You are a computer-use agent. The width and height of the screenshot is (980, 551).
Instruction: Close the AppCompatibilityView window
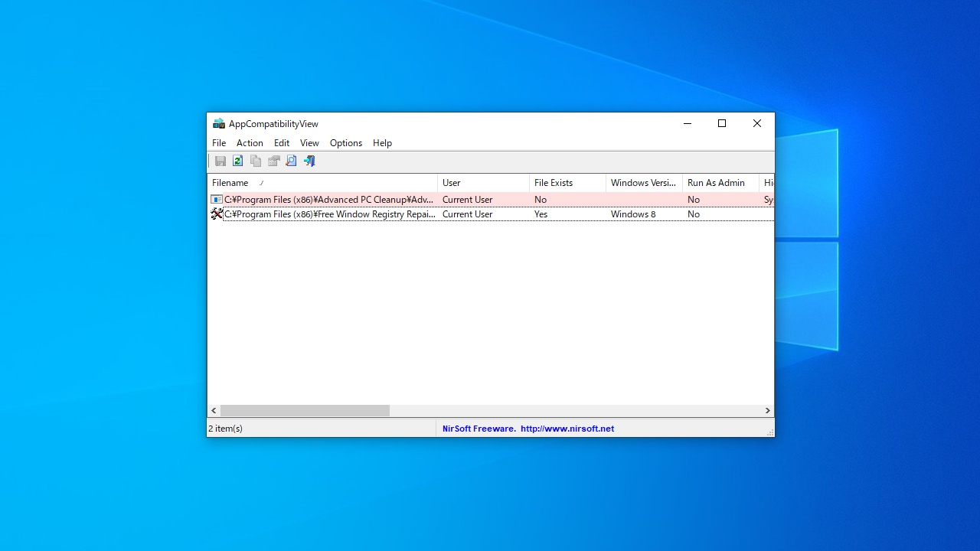pyautogui.click(x=756, y=124)
